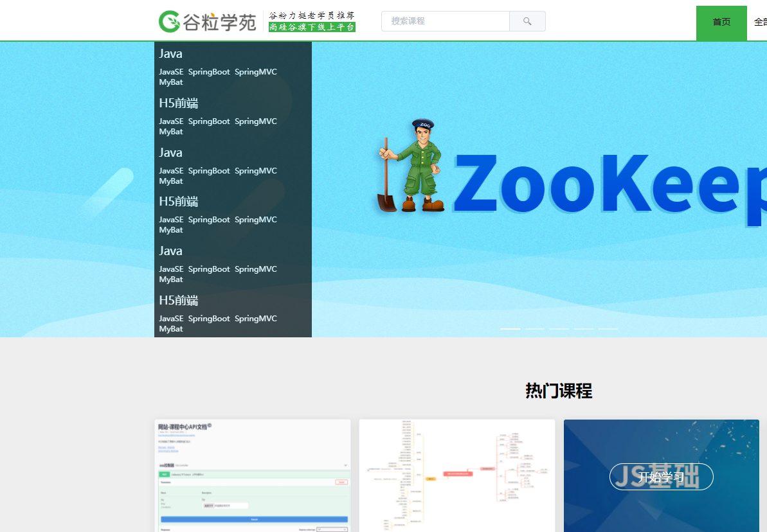Open the 首页 navigation tab
The height and width of the screenshot is (532, 767).
coord(721,23)
